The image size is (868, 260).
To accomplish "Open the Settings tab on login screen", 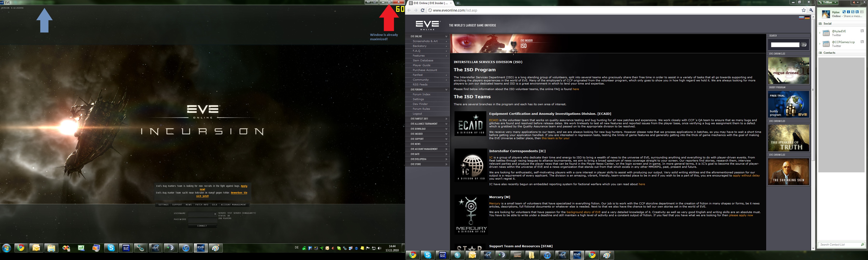I will (x=163, y=204).
